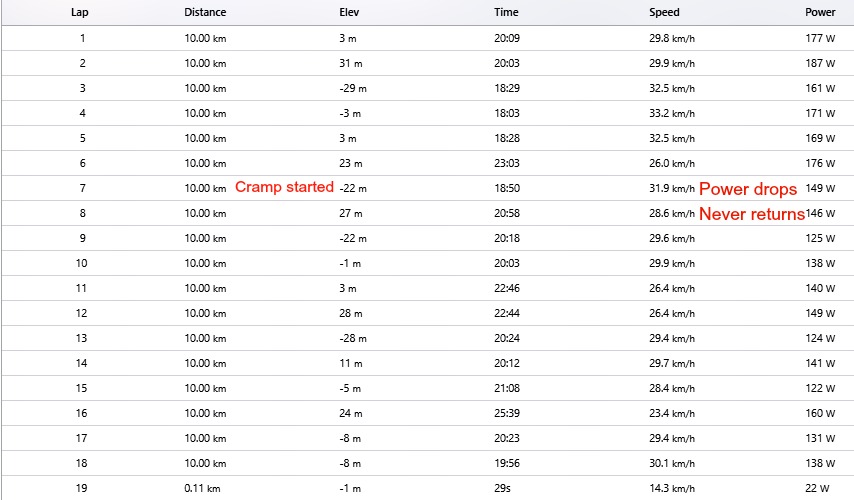Screen dimensions: 854x500
Task: Sort by the Distance column header
Action: (205, 13)
